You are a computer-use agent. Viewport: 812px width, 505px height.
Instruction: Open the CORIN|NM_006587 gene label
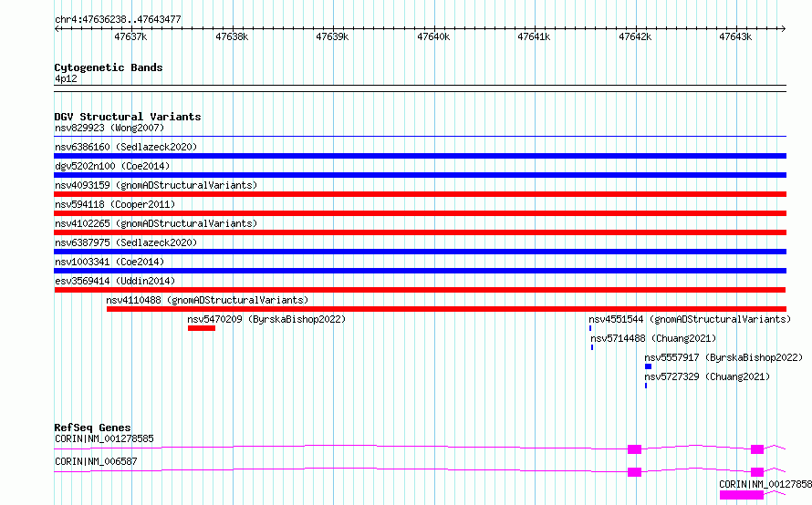pyautogui.click(x=96, y=461)
